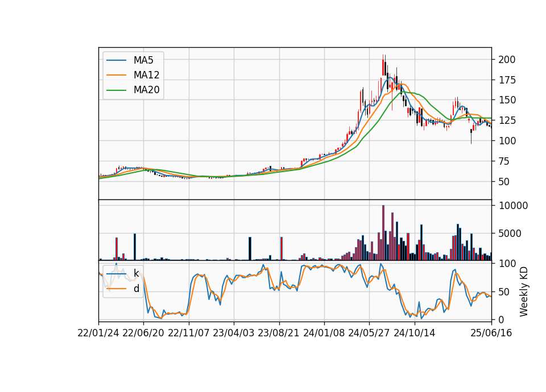Click the 50 price axis label
Image resolution: width=546 pixels, height=392 pixels.
[504, 182]
